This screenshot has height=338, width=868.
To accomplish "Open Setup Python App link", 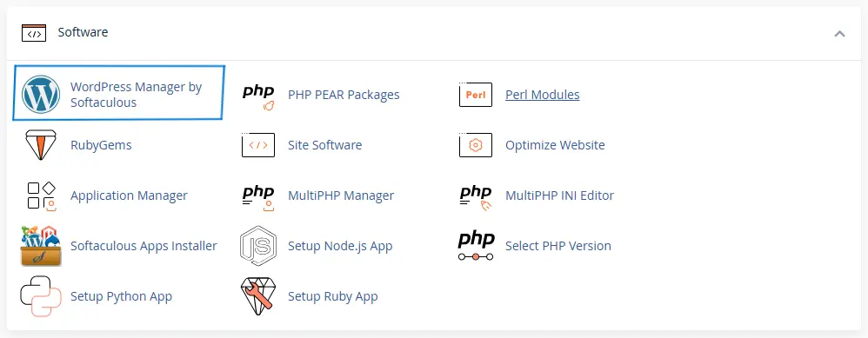I will pyautogui.click(x=121, y=296).
